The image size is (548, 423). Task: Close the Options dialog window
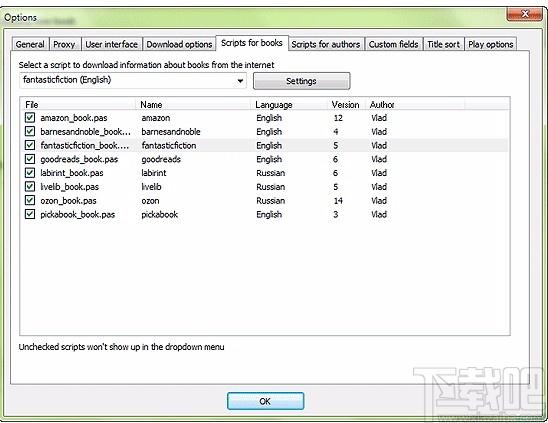point(525,14)
